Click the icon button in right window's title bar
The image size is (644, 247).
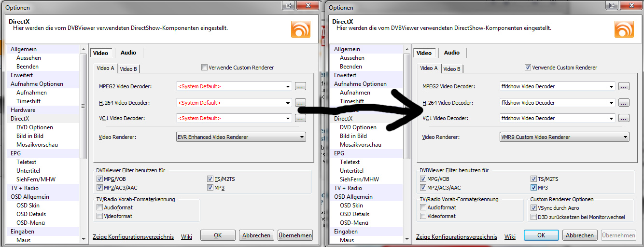click(612, 5)
